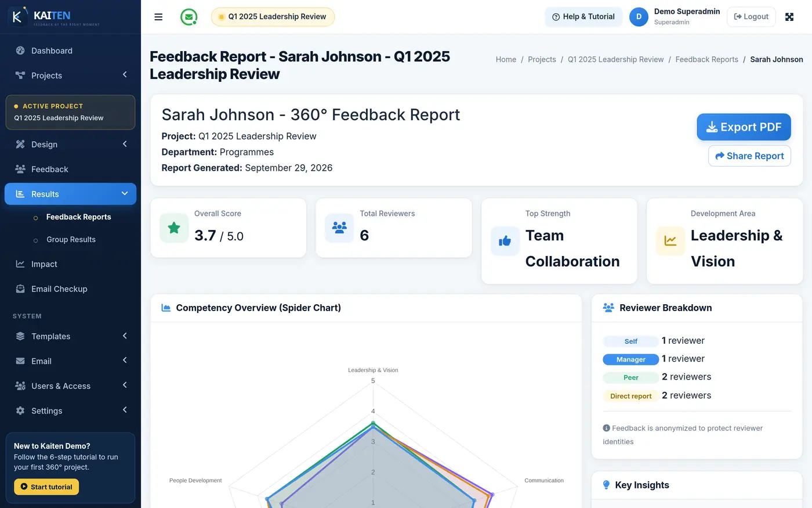Click the Kaiten logo
Screen dimensions: 812x508
tap(54, 17)
